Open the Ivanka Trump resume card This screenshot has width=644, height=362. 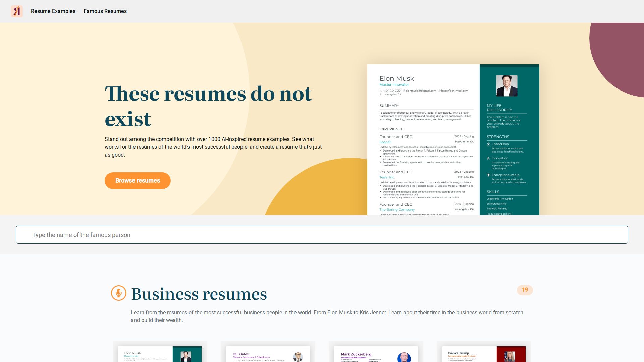pyautogui.click(x=484, y=351)
